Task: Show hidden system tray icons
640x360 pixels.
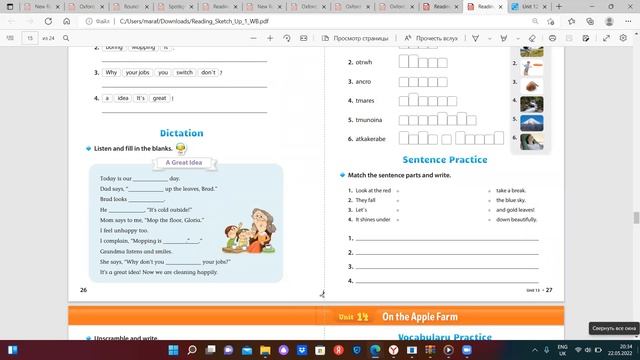Action: [535, 350]
